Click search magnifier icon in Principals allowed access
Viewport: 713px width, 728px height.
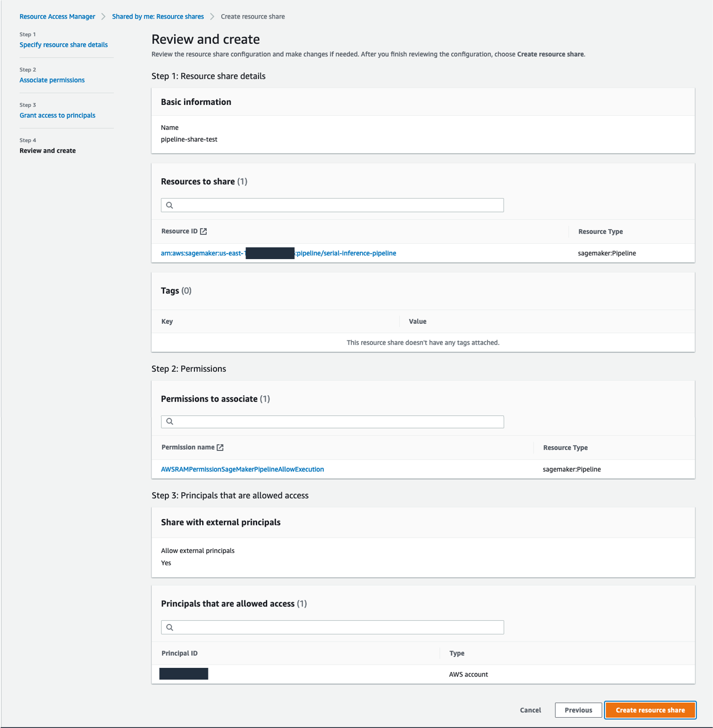coord(170,627)
